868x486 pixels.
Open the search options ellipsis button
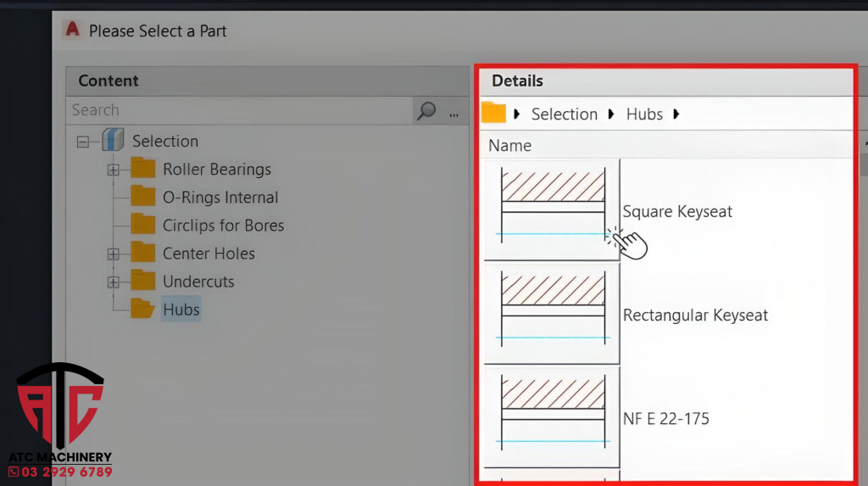(453, 111)
